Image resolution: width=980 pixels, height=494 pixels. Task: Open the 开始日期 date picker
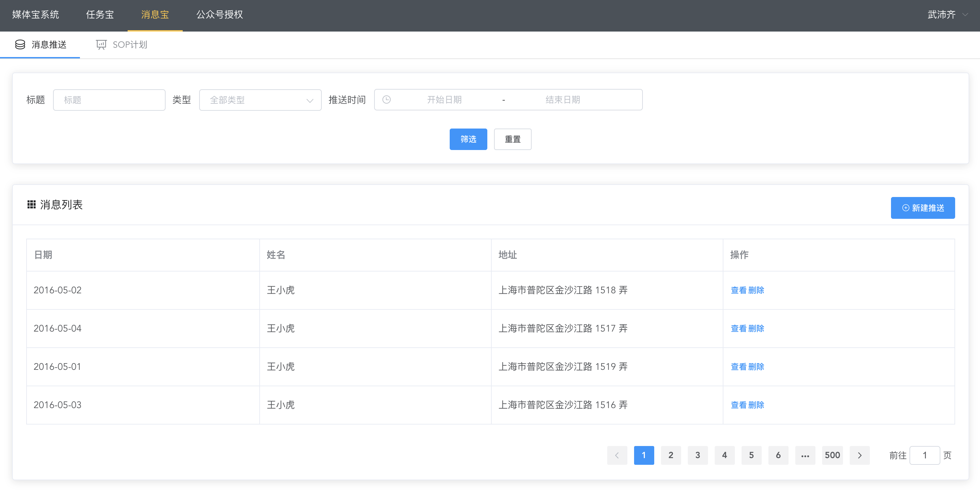click(444, 100)
